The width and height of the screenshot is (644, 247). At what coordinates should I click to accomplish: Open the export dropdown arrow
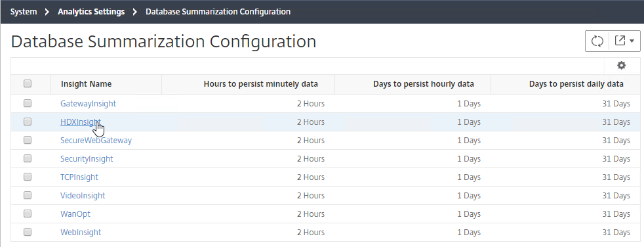click(632, 41)
